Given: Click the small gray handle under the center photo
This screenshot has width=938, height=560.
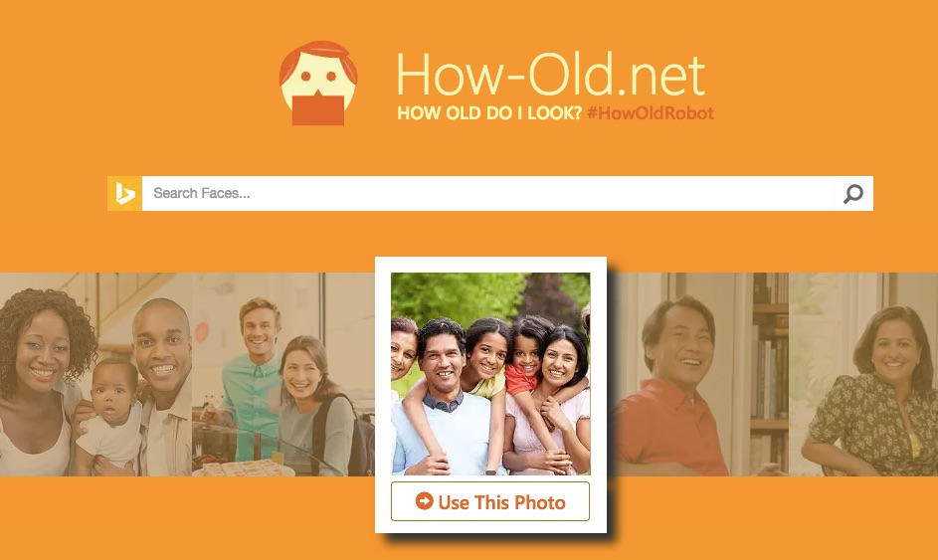Looking at the screenshot, I should [x=490, y=472].
